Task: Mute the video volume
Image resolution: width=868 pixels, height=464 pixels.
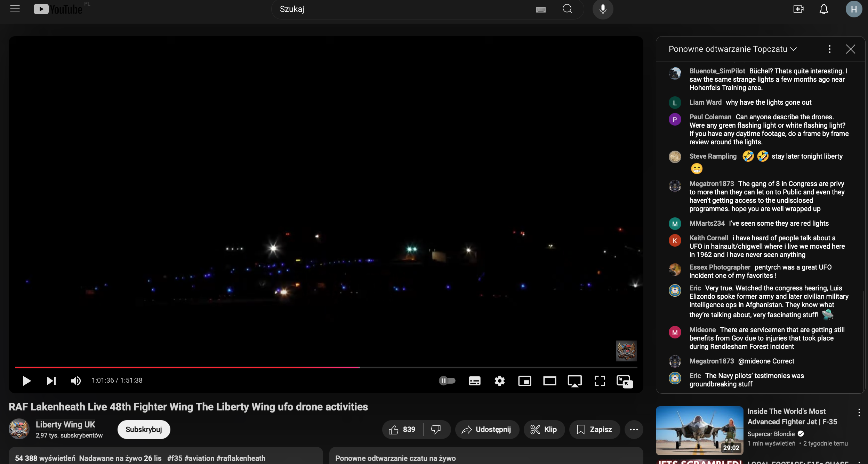Action: point(76,381)
